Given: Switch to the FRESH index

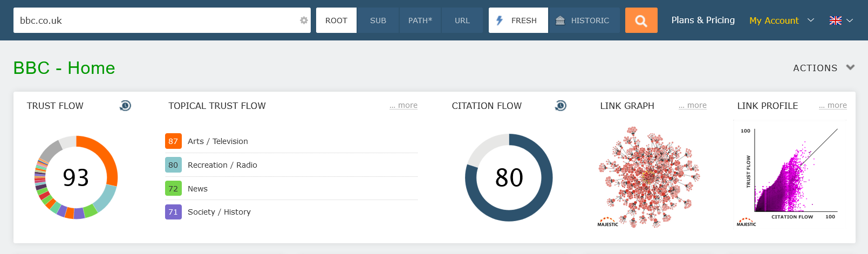Looking at the screenshot, I should click(518, 20).
